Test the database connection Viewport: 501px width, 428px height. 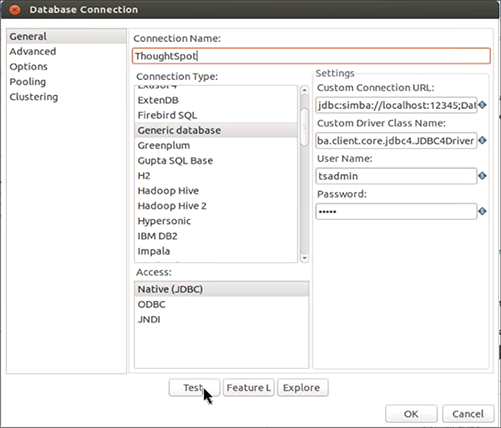tap(194, 388)
